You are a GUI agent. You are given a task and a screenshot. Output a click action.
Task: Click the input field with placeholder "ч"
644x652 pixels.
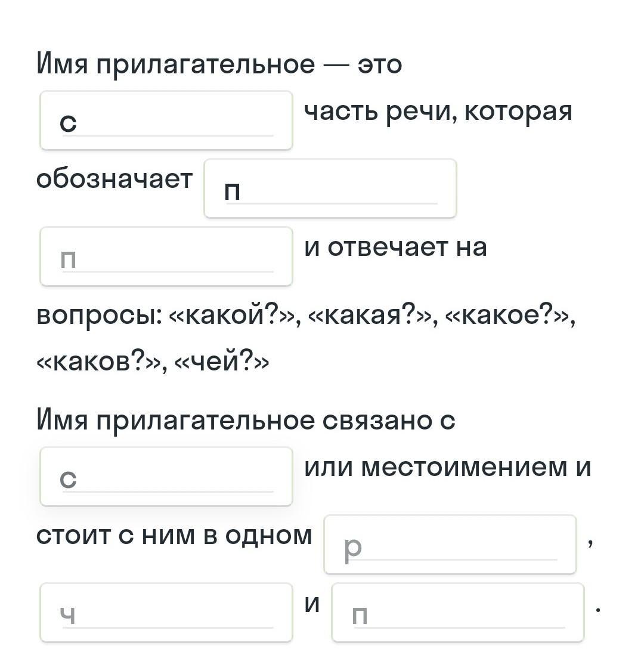click(166, 613)
